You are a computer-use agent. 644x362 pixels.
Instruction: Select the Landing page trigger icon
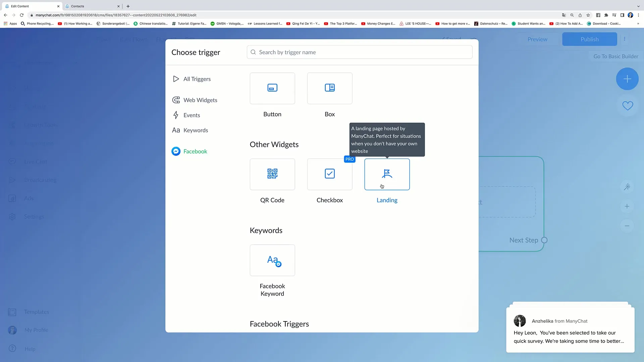click(x=387, y=174)
